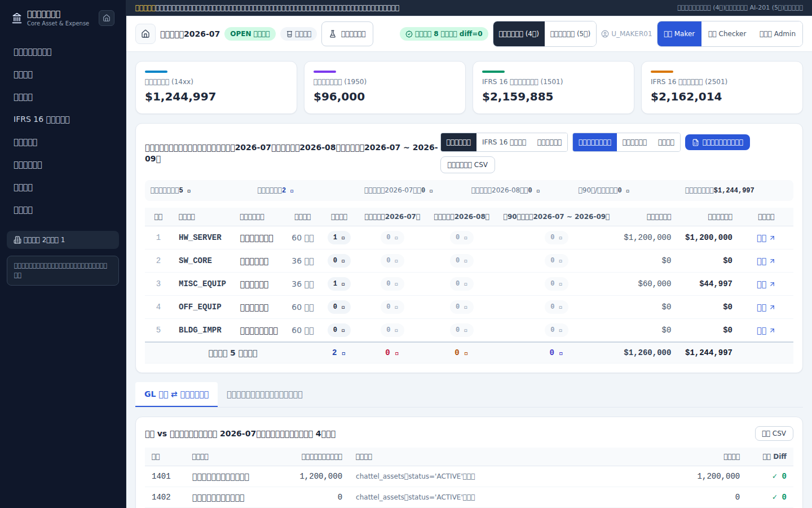Click the green check mark in the 1401 row
This screenshot has height=508, width=812.
775,476
